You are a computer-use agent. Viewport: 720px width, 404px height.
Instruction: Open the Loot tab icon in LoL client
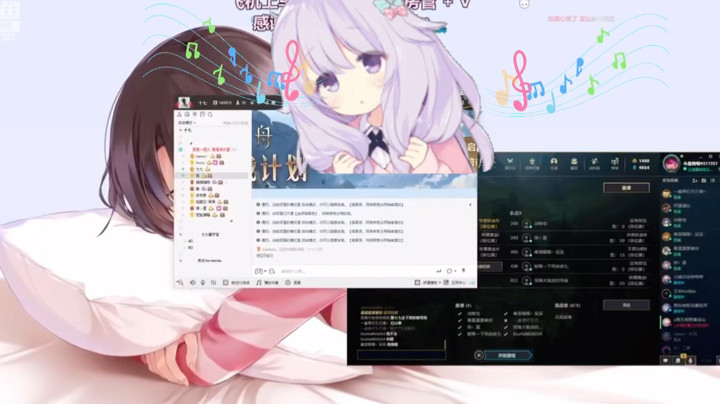tap(594, 163)
